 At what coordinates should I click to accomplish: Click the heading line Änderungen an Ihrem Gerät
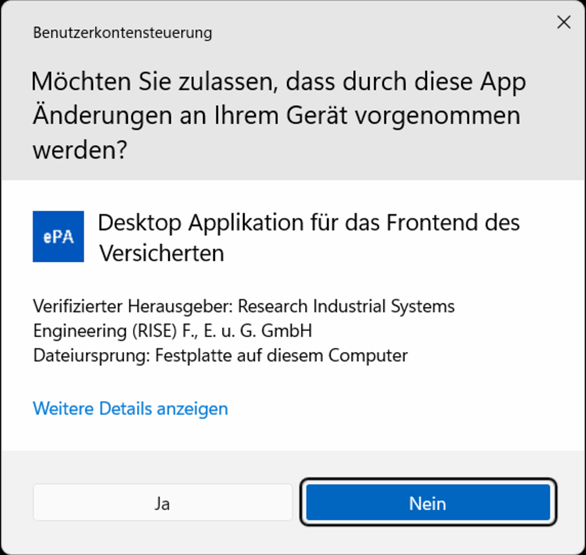tap(277, 116)
